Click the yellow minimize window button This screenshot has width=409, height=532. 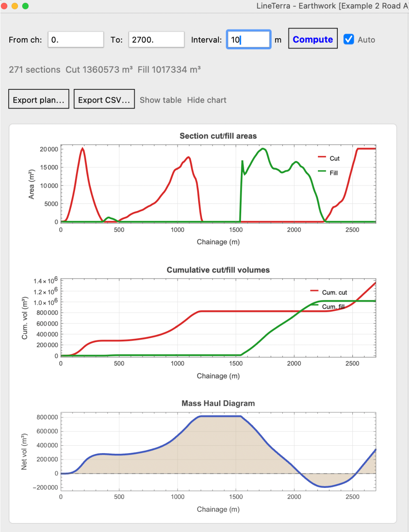pos(15,6)
